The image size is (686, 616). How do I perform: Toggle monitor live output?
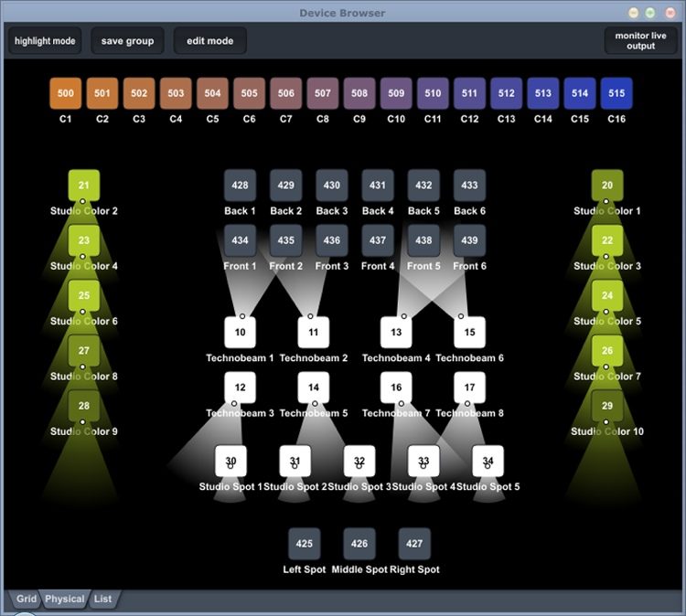point(640,41)
